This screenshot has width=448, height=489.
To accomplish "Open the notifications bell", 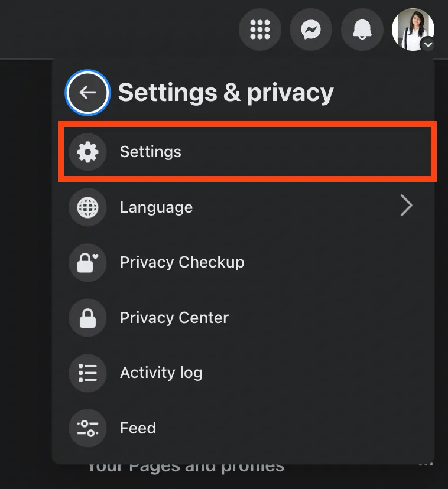I will pos(362,30).
